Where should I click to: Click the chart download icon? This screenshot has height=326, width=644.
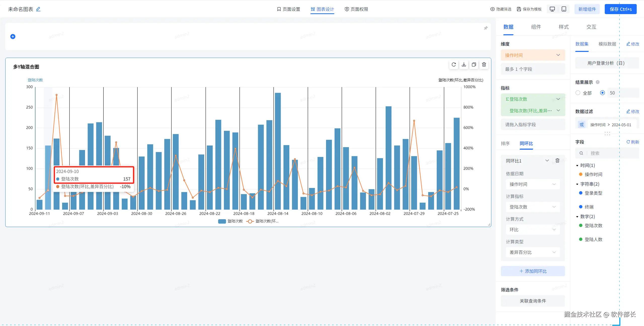[464, 65]
